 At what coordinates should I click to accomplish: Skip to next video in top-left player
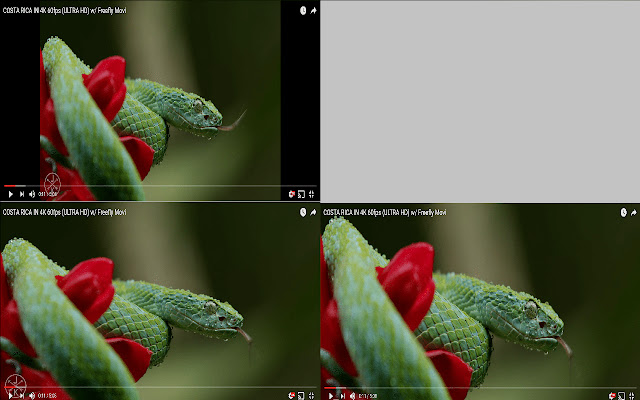(x=22, y=194)
